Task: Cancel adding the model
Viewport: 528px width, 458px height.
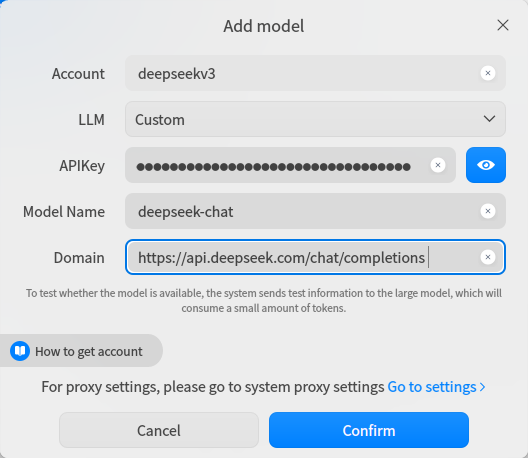Action: click(x=159, y=430)
